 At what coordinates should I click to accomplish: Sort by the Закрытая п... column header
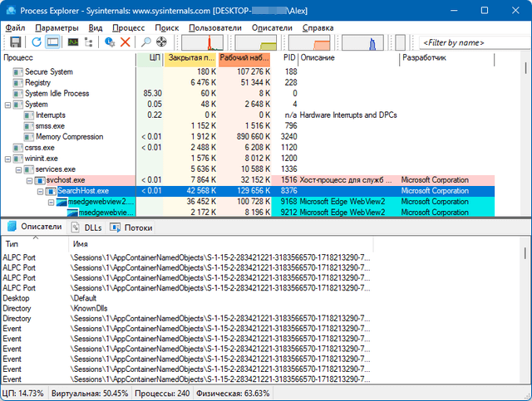pyautogui.click(x=190, y=58)
